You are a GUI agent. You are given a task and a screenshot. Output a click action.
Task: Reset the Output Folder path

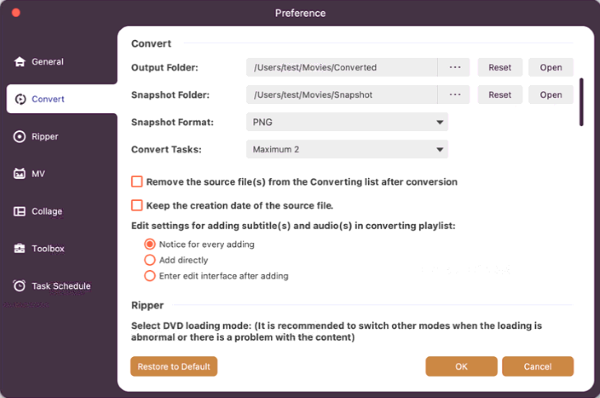click(x=500, y=67)
